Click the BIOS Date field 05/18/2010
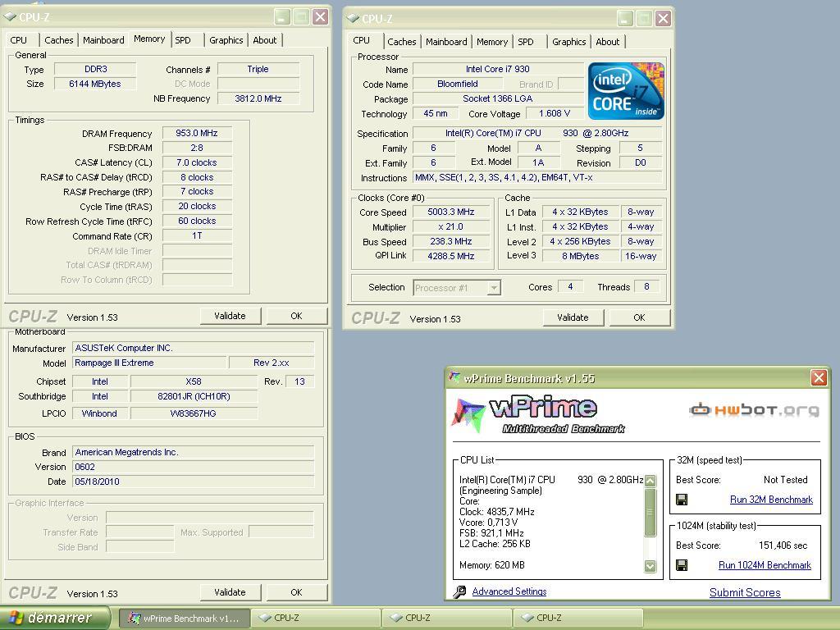This screenshot has height=630, width=840. (193, 482)
